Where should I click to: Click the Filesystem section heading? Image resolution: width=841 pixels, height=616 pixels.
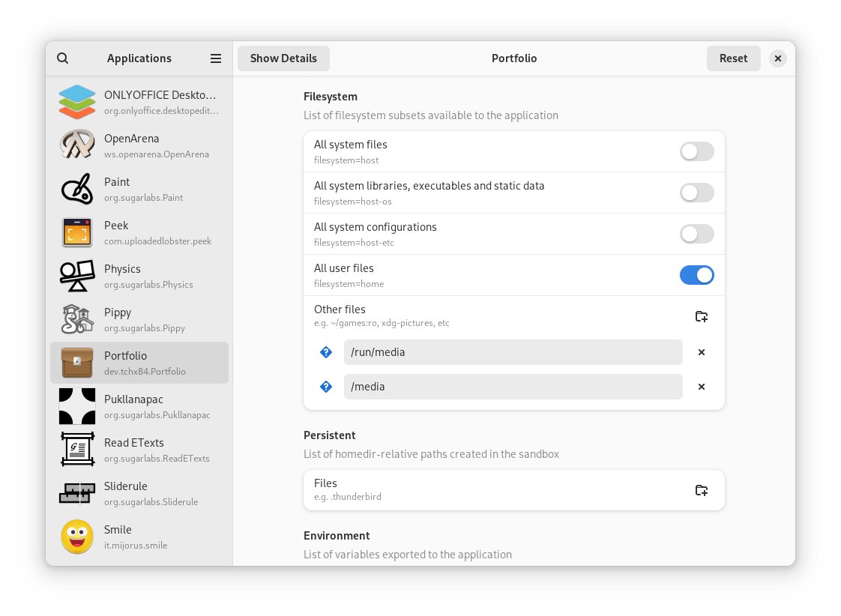[331, 97]
